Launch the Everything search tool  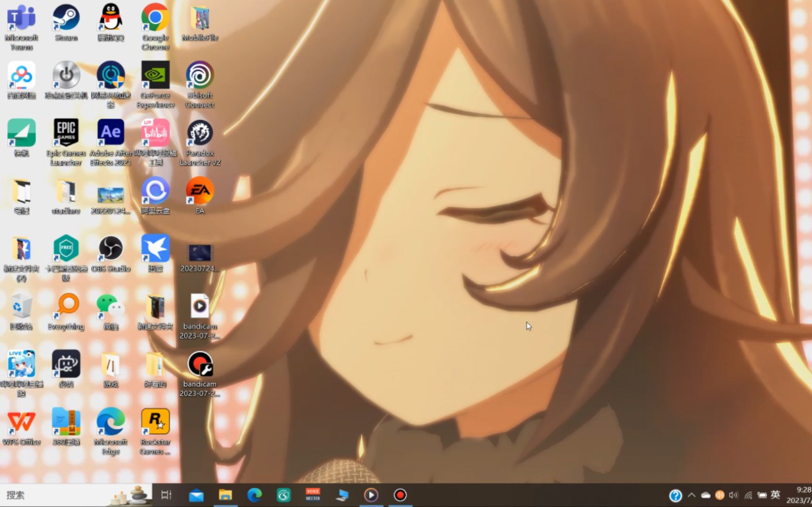[66, 312]
